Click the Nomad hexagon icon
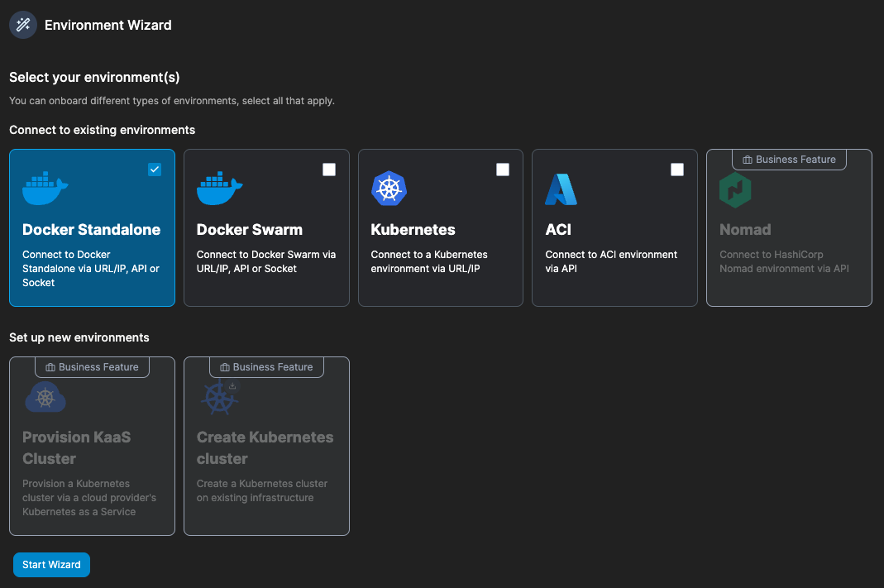The image size is (884, 588). pos(735,189)
